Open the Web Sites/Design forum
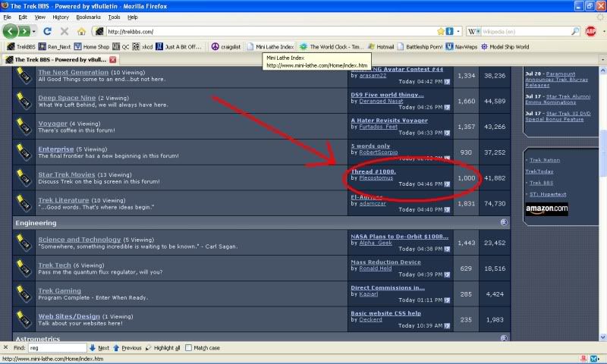607x364 pixels. pyautogui.click(x=69, y=316)
